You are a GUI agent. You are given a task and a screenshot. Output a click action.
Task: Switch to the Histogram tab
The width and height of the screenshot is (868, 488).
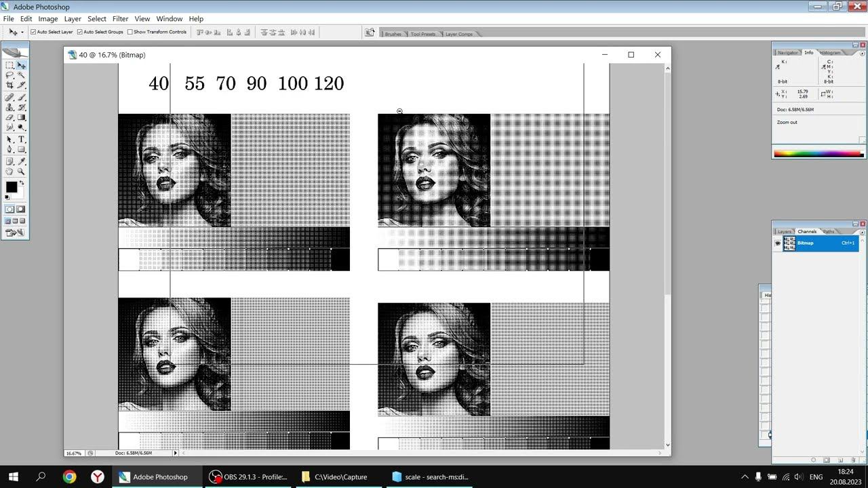pyautogui.click(x=830, y=52)
